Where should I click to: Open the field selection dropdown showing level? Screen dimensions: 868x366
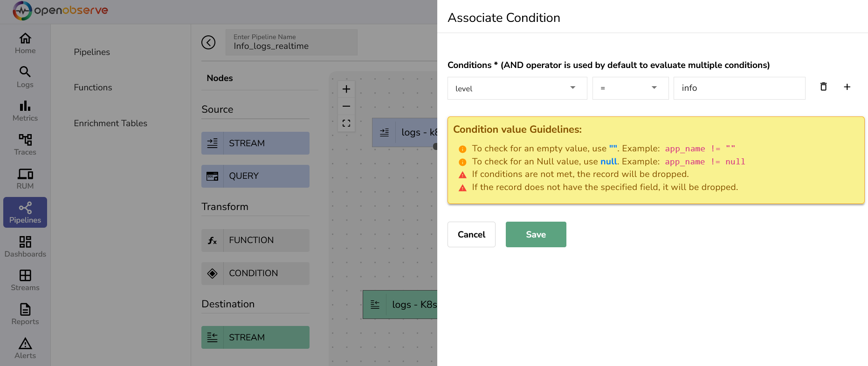[517, 88]
